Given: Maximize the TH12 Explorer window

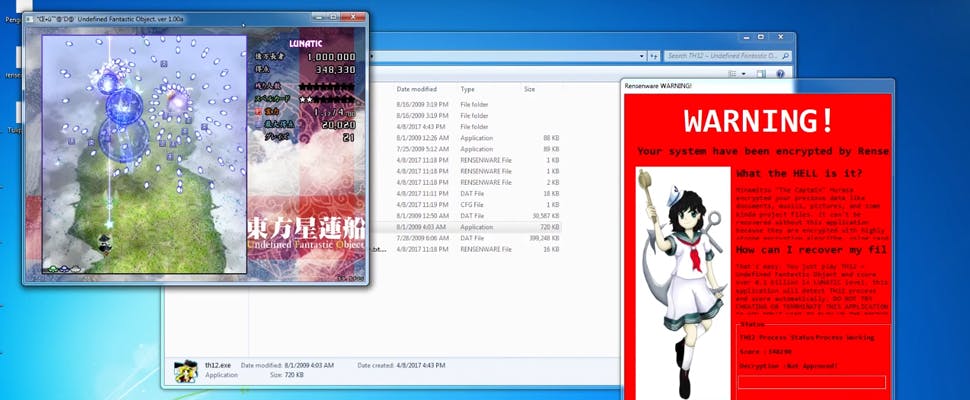Looking at the screenshot, I should click(761, 36).
